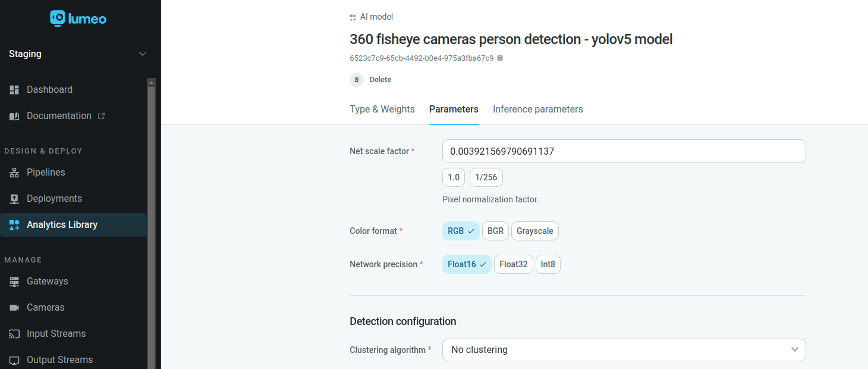The height and width of the screenshot is (369, 868).
Task: Choose Float32 network precision
Action: 513,264
